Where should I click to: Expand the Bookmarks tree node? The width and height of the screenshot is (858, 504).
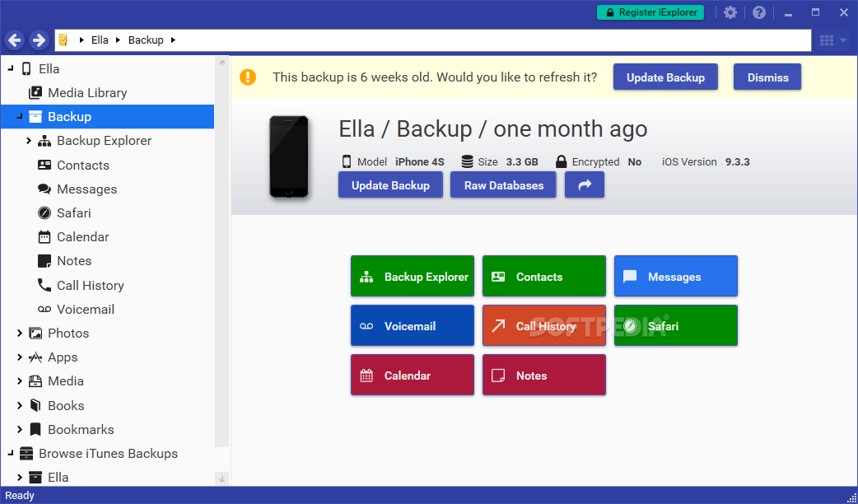(20, 429)
